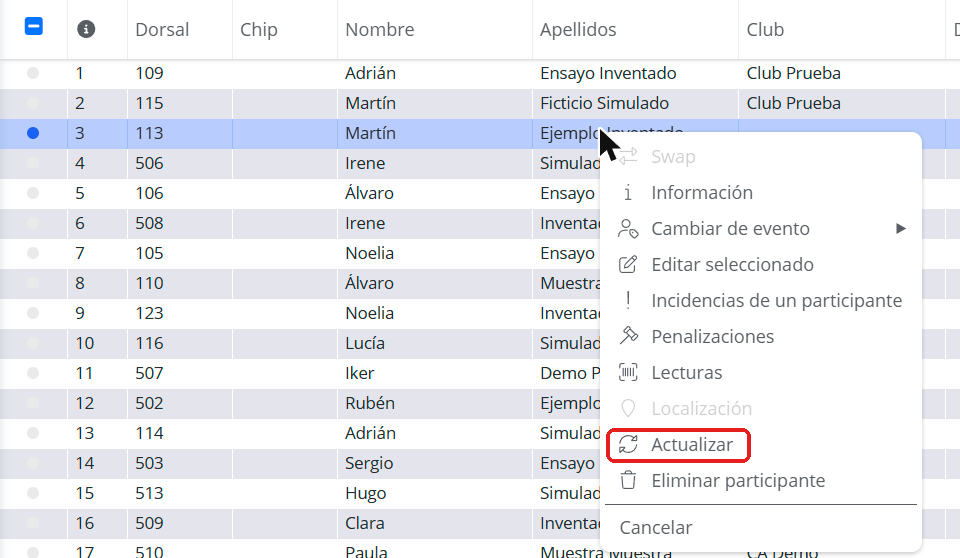Deselect the selected radio for dorsal 113
The height and width of the screenshot is (558, 960).
[33, 133]
